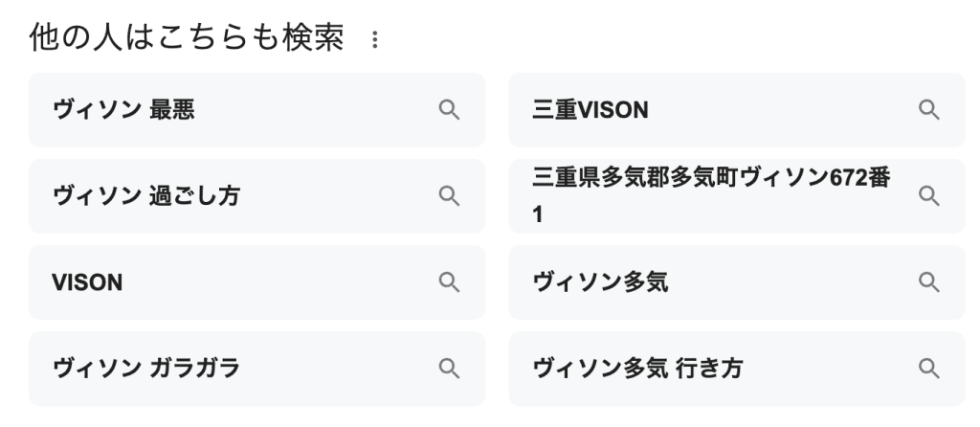Click the search icon next to ヴィソン 最悪
The width and height of the screenshot is (980, 427).
[449, 110]
